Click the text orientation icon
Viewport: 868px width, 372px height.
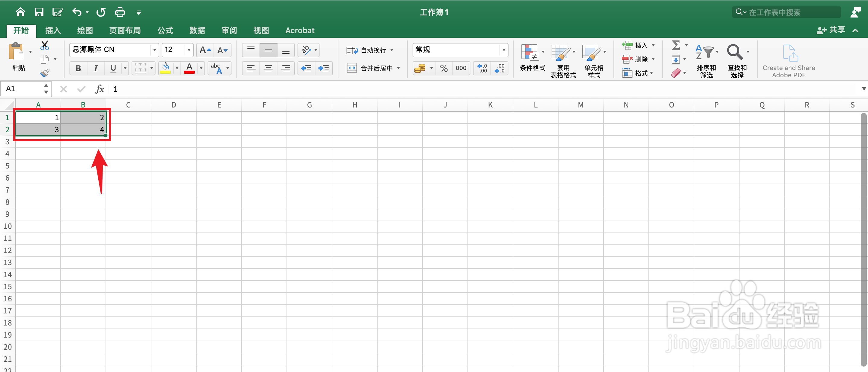pos(306,50)
